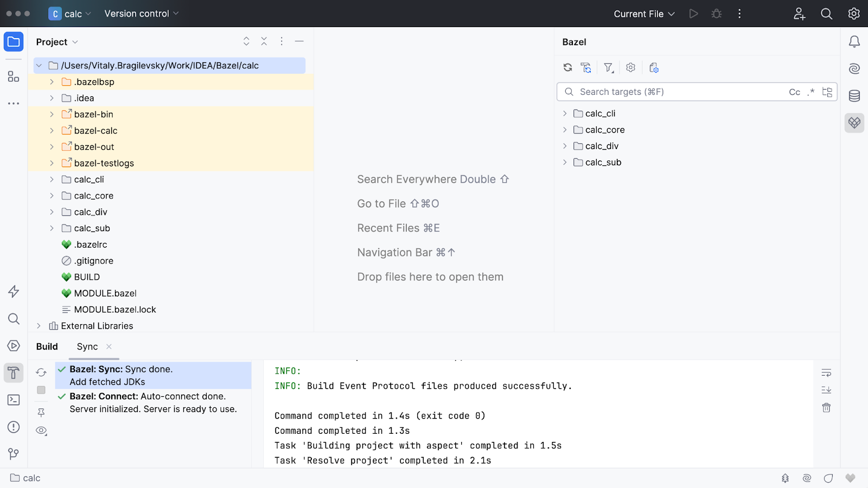Open the Git tool window icon
Image resolution: width=868 pixels, height=488 pixels.
click(x=14, y=454)
